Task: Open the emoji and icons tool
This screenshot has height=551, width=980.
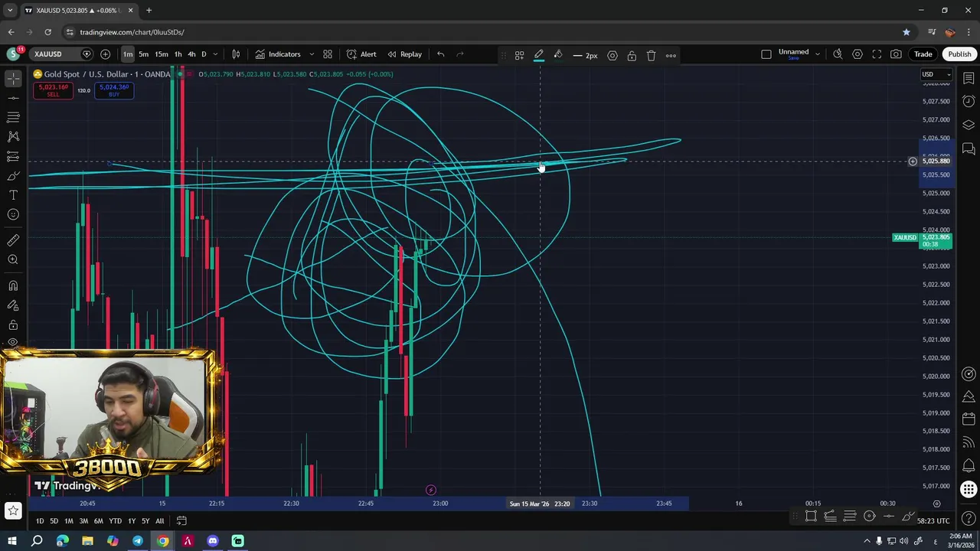Action: [x=13, y=214]
